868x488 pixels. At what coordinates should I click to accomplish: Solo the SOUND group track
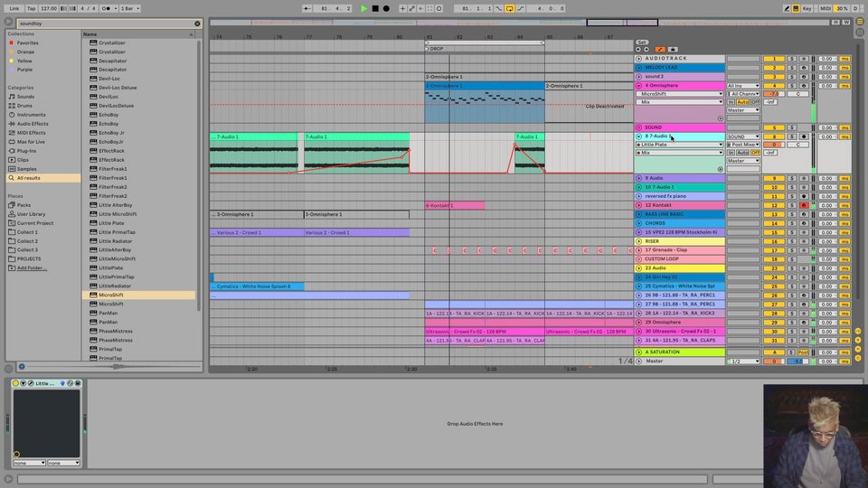[792, 127]
